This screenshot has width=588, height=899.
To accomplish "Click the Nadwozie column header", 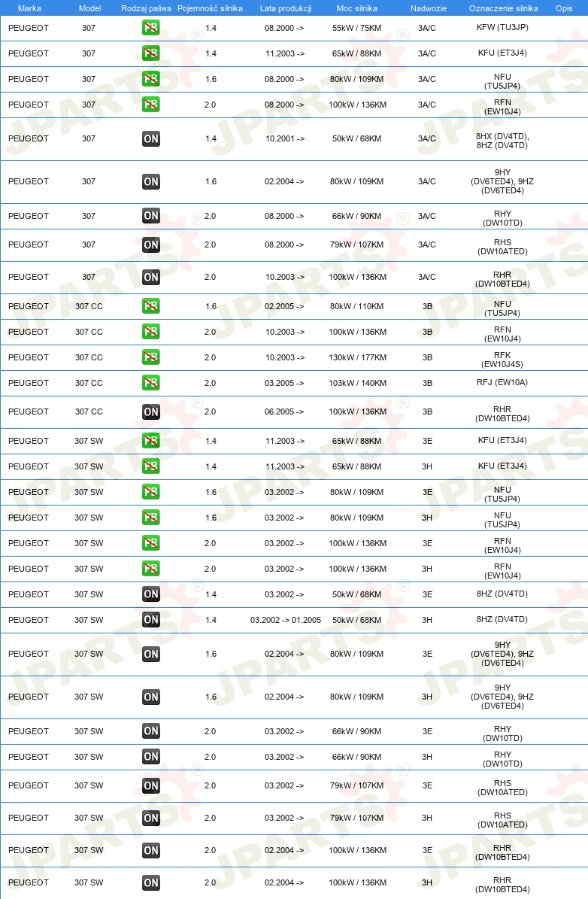I will [x=428, y=8].
